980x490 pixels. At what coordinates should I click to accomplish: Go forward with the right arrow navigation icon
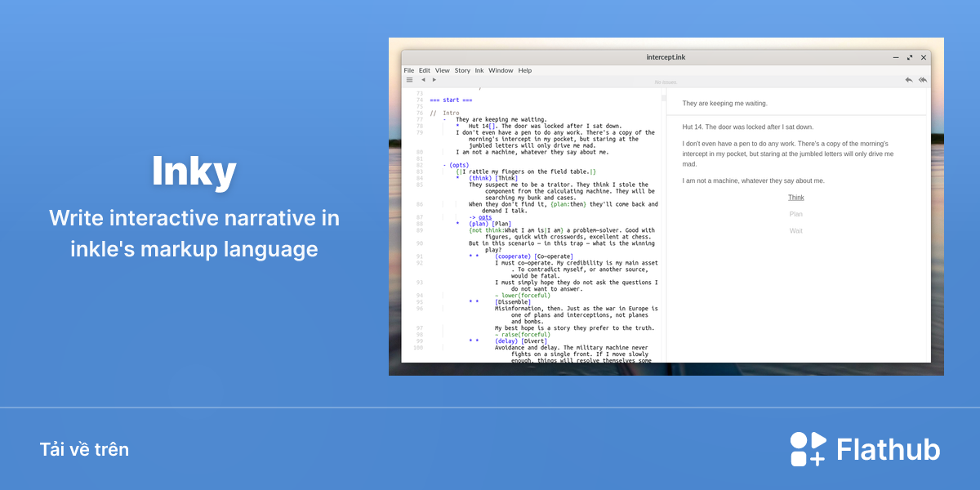pos(434,80)
